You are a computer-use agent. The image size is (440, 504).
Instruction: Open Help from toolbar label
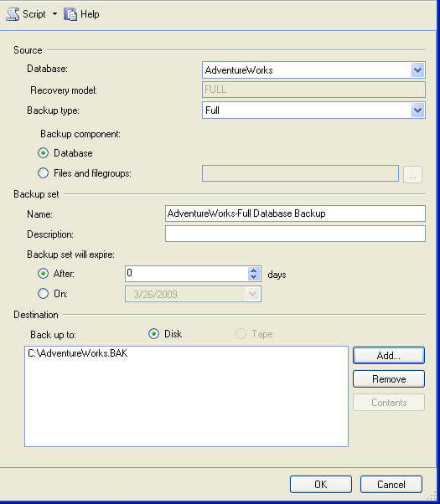click(x=90, y=14)
